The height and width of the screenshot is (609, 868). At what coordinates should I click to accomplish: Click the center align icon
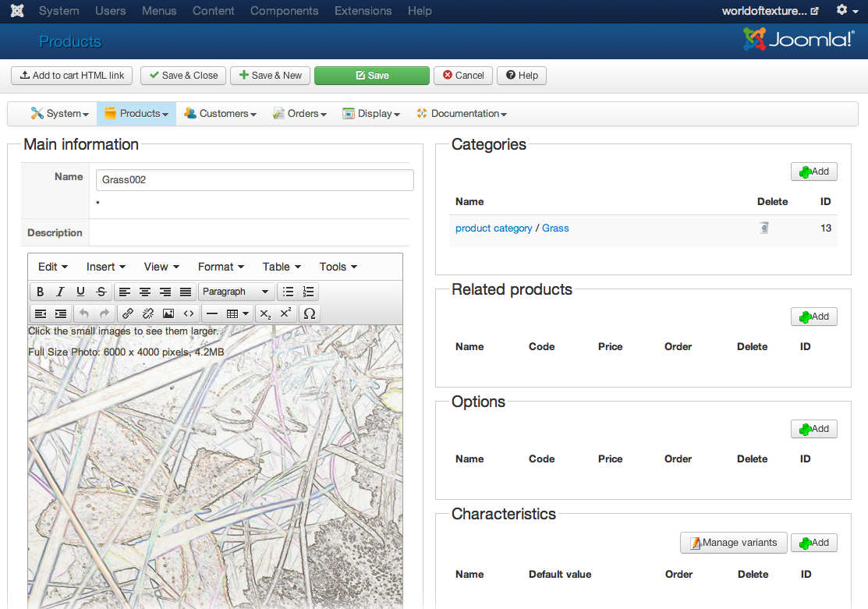(x=145, y=292)
